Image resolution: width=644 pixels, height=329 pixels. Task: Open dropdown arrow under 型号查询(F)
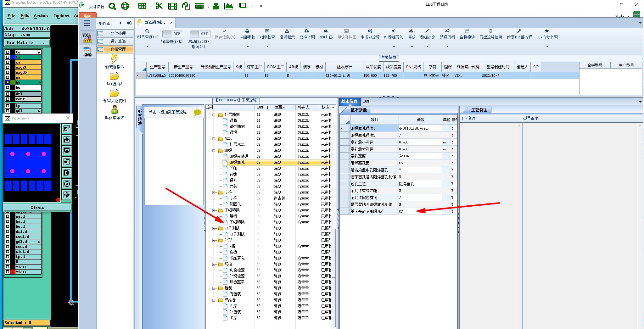(x=148, y=47)
